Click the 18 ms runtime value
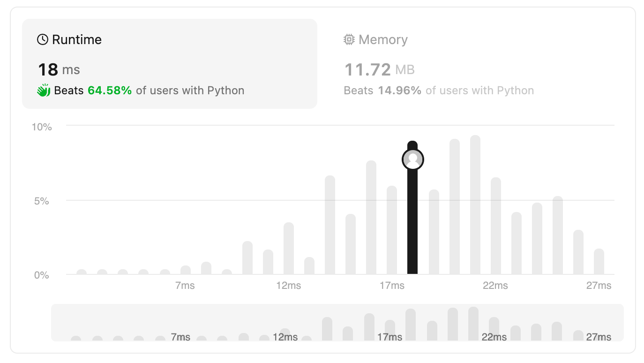644x363 pixels. pos(59,70)
